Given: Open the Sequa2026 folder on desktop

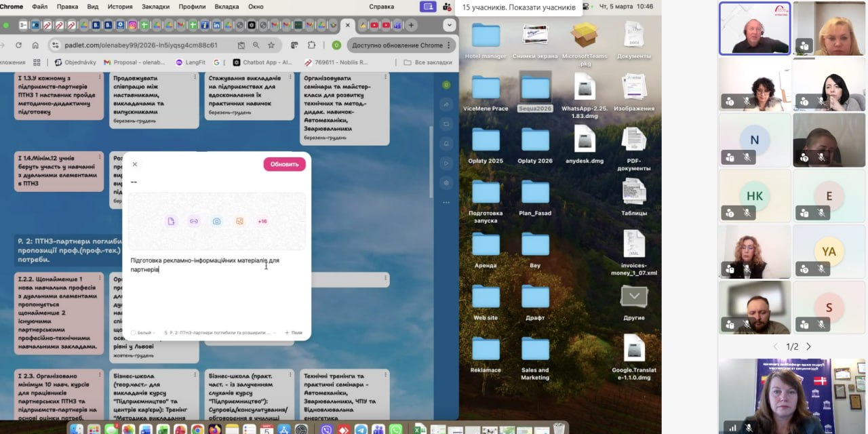Looking at the screenshot, I should tap(535, 92).
